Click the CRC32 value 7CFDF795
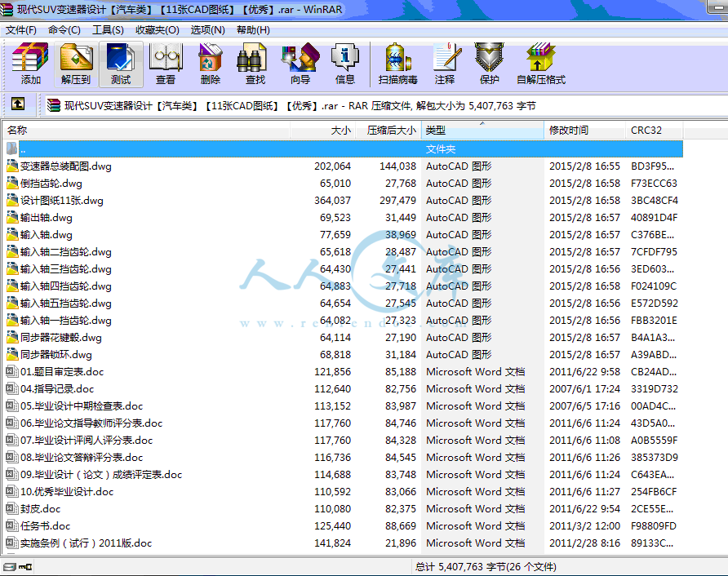Image resolution: width=728 pixels, height=576 pixels. point(654,251)
